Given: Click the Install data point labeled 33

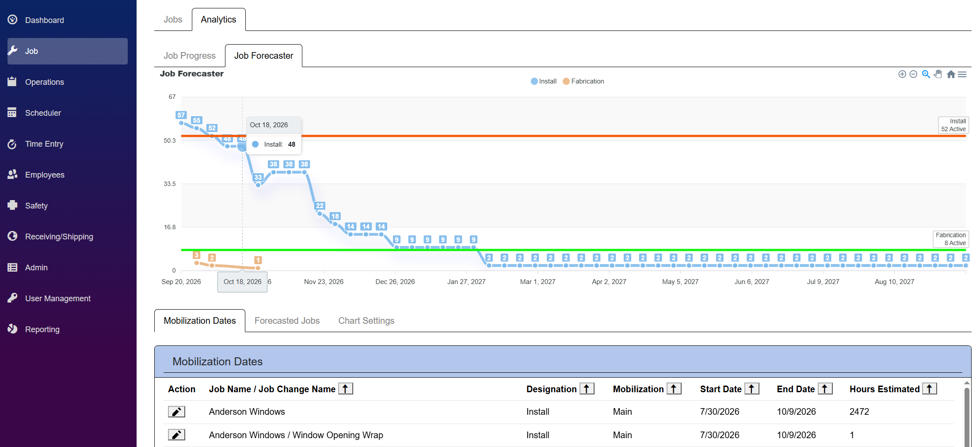Looking at the screenshot, I should click(258, 185).
